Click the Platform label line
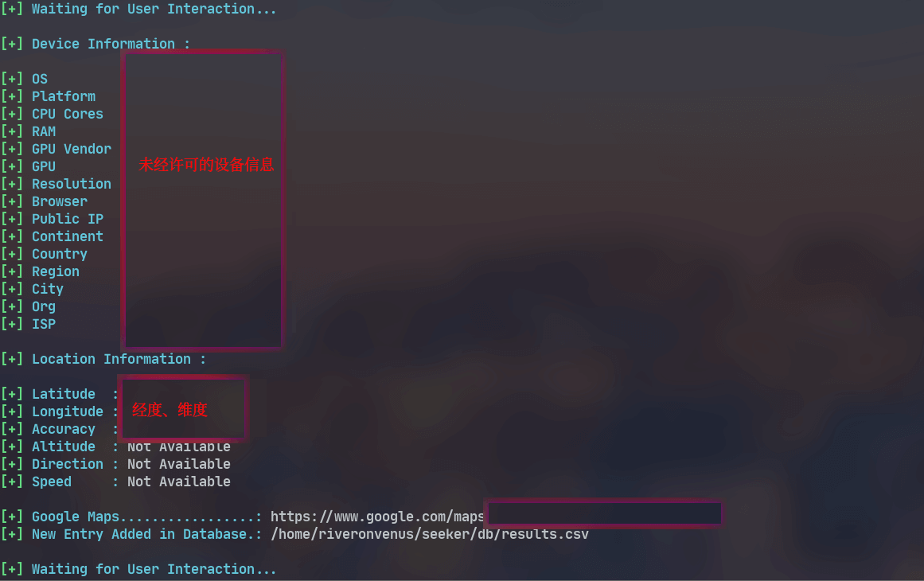924x581 pixels. pos(63,96)
